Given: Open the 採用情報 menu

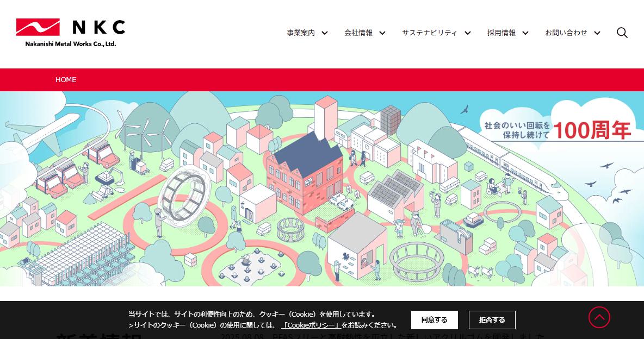Looking at the screenshot, I should (x=501, y=33).
